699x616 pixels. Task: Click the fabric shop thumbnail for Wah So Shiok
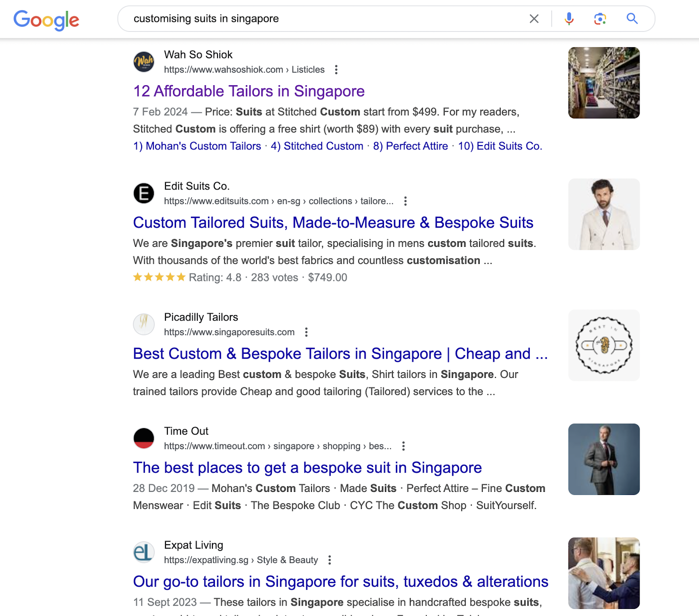click(x=604, y=83)
